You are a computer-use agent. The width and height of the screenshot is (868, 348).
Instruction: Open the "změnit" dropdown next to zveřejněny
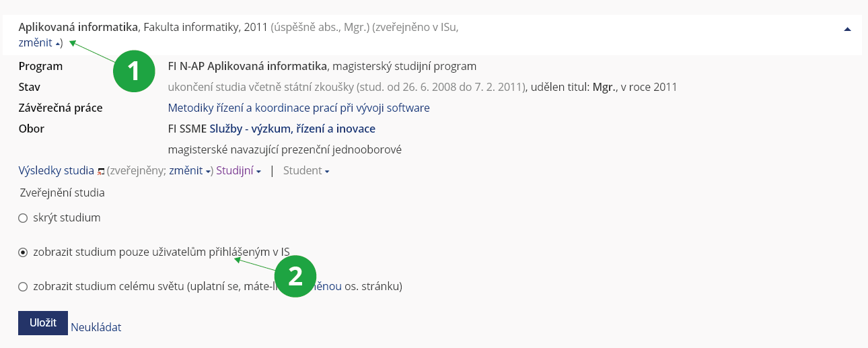pos(190,171)
